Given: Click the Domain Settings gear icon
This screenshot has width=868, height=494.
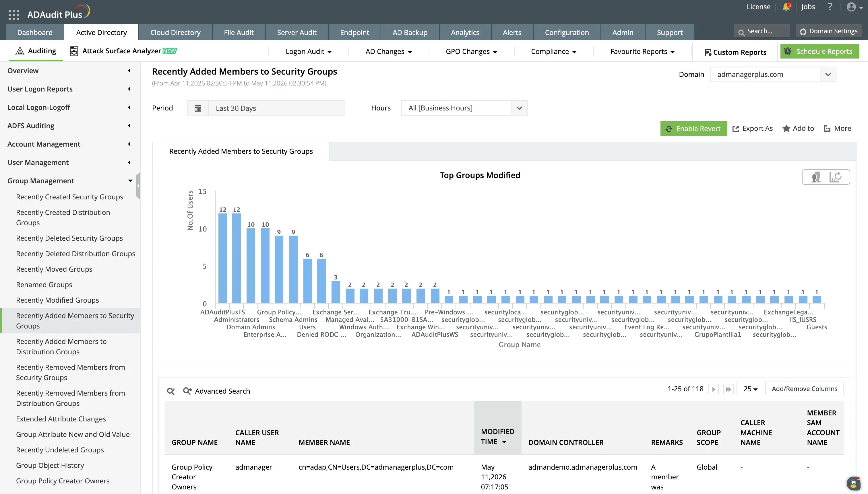Looking at the screenshot, I should click(803, 32).
